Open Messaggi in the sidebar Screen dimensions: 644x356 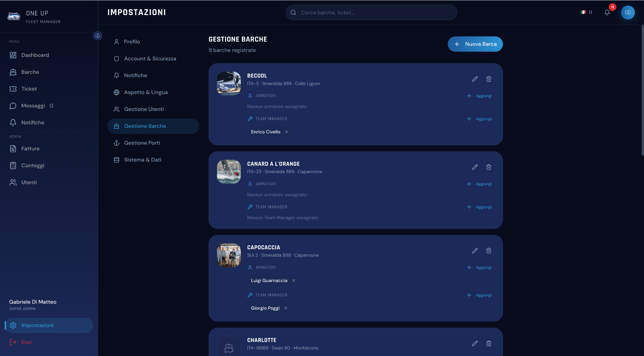pyautogui.click(x=49, y=106)
